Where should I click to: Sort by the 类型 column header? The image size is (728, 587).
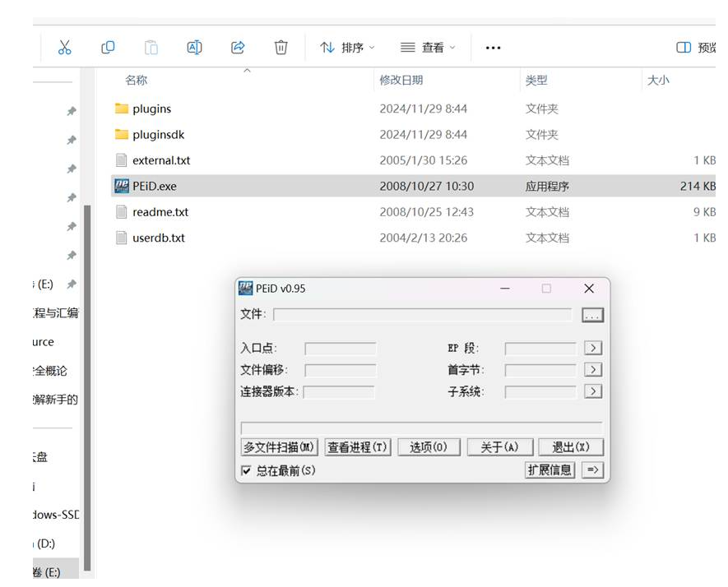536,81
